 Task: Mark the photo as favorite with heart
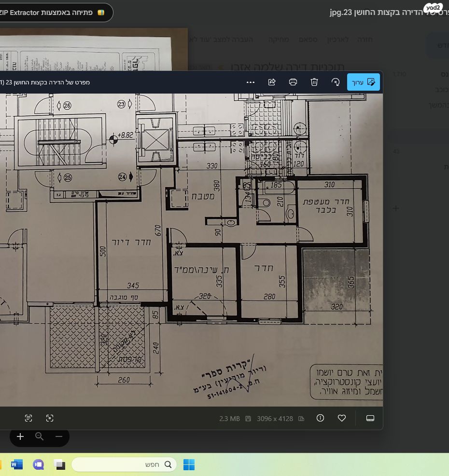click(x=342, y=418)
